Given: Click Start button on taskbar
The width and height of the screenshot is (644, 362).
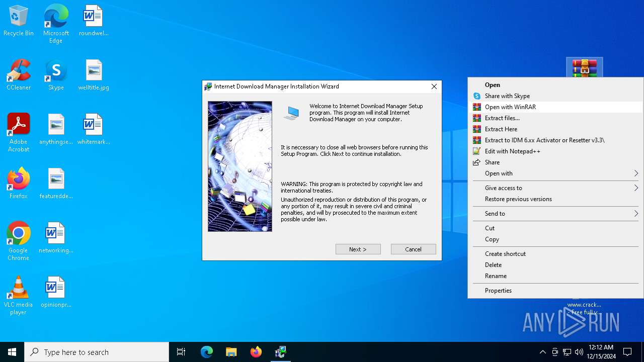Looking at the screenshot, I should [12, 352].
